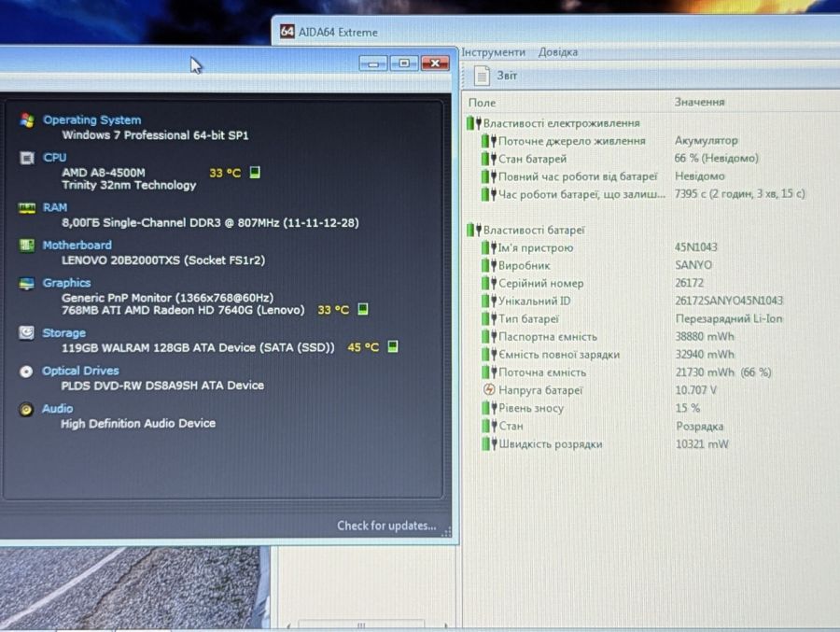Open the RAM section link
The image size is (840, 632).
(x=55, y=207)
